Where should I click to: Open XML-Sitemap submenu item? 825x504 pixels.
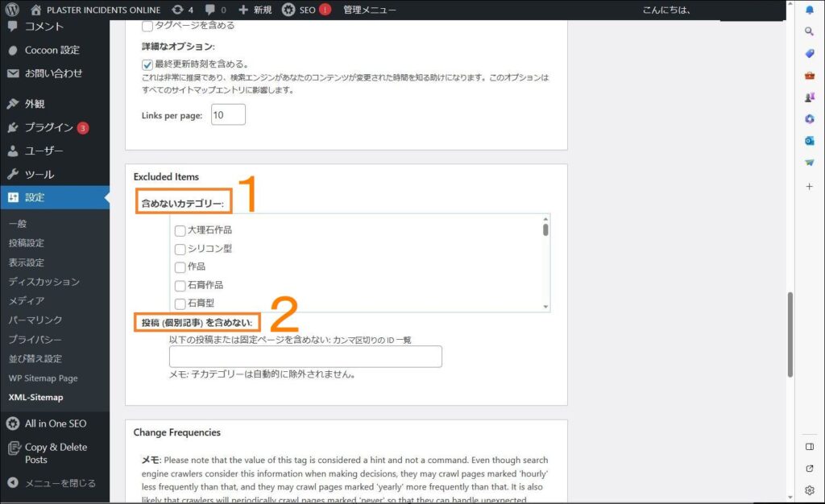(35, 397)
